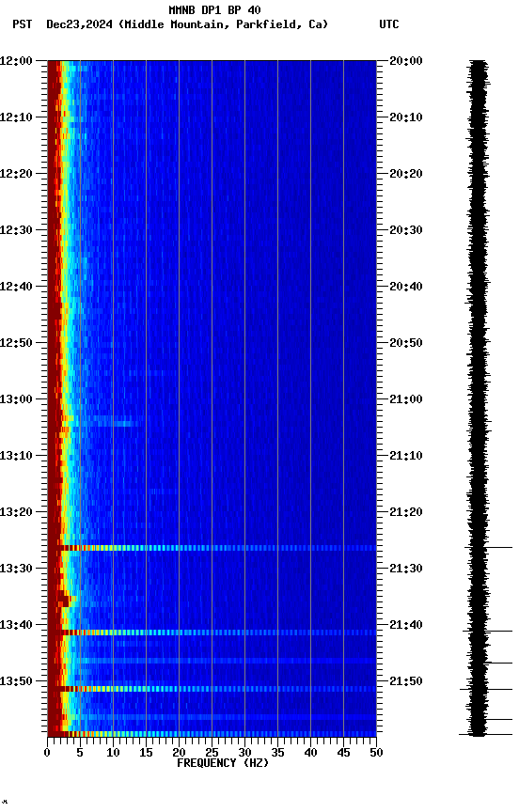Image resolution: width=519 pixels, height=812 pixels.
Task: Click the title text 'MMNB DP1 BP 40'
Action: tap(214, 9)
